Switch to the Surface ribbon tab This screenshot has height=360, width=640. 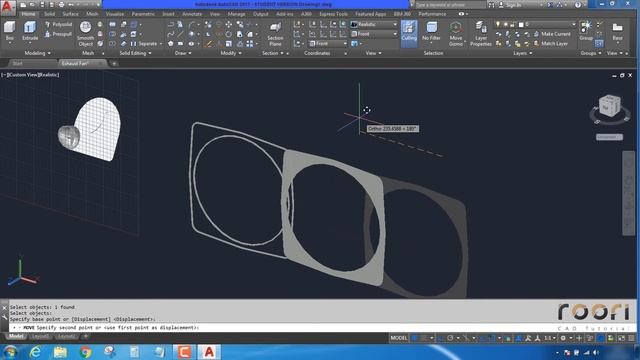[x=70, y=14]
